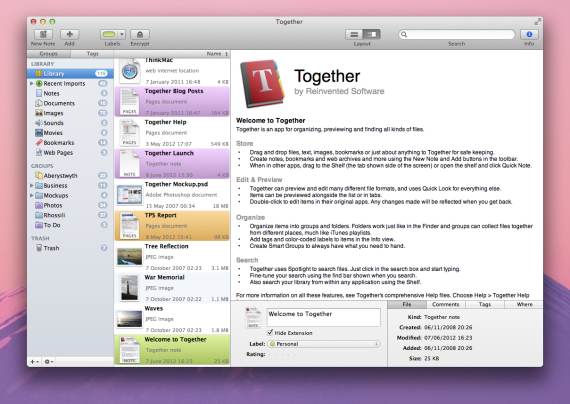Image resolution: width=570 pixels, height=404 pixels.
Task: Select the TPS Report item
Action: [x=172, y=225]
